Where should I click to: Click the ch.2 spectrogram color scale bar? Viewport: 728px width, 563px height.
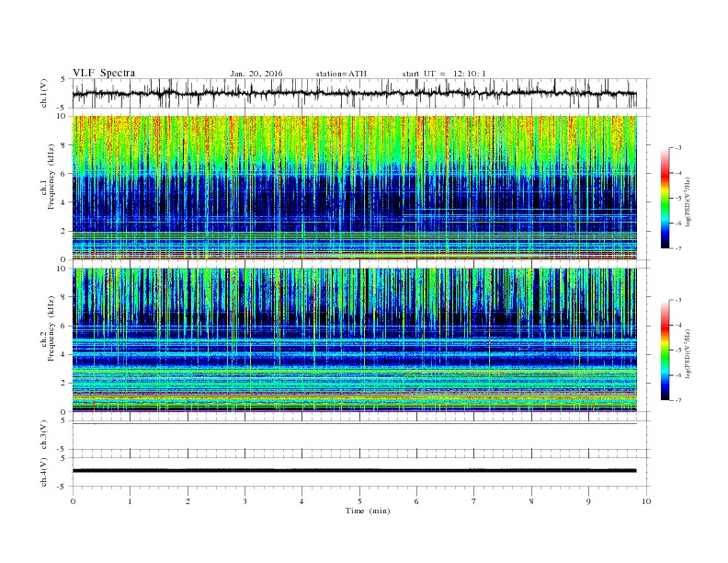click(x=665, y=350)
